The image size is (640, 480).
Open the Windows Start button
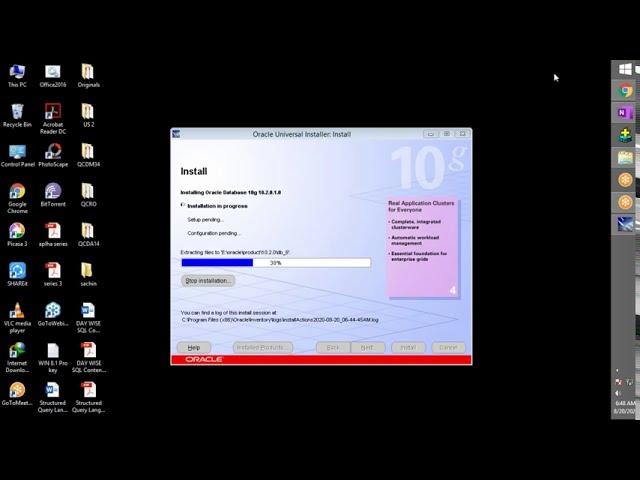(625, 69)
